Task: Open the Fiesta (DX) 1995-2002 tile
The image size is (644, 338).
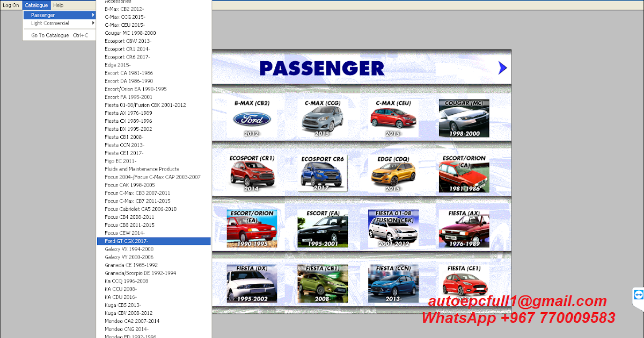Action: click(x=252, y=283)
